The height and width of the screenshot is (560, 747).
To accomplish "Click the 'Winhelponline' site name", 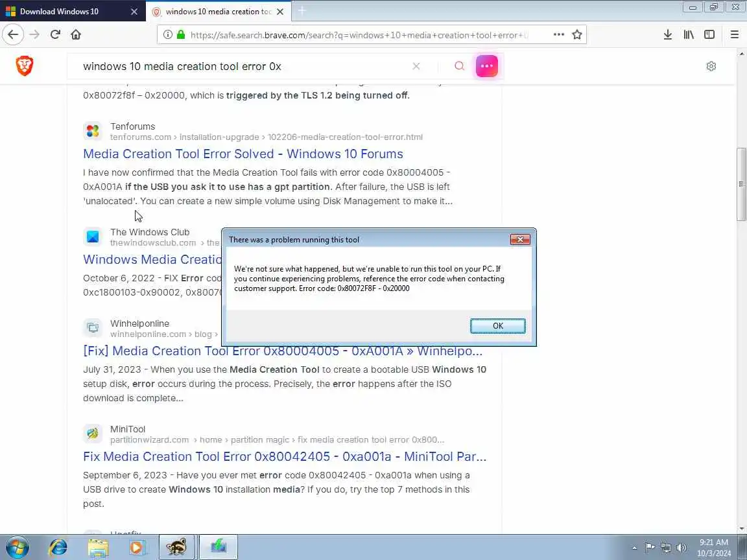I will (139, 323).
